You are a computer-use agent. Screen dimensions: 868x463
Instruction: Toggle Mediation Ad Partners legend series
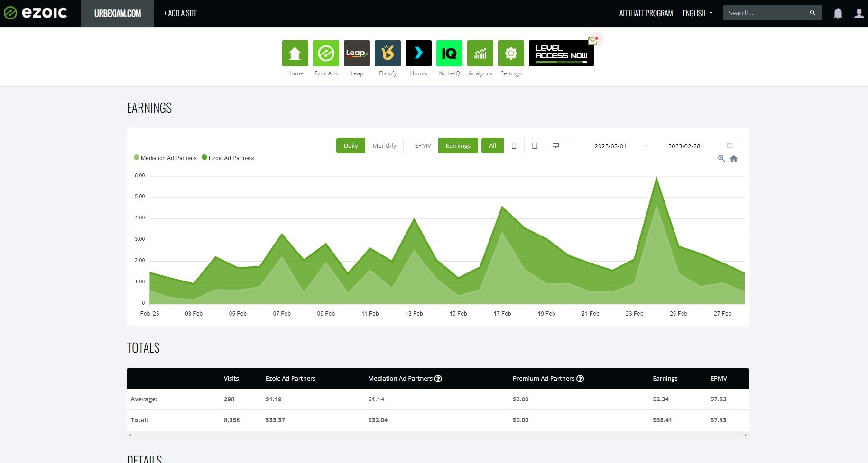(x=165, y=158)
